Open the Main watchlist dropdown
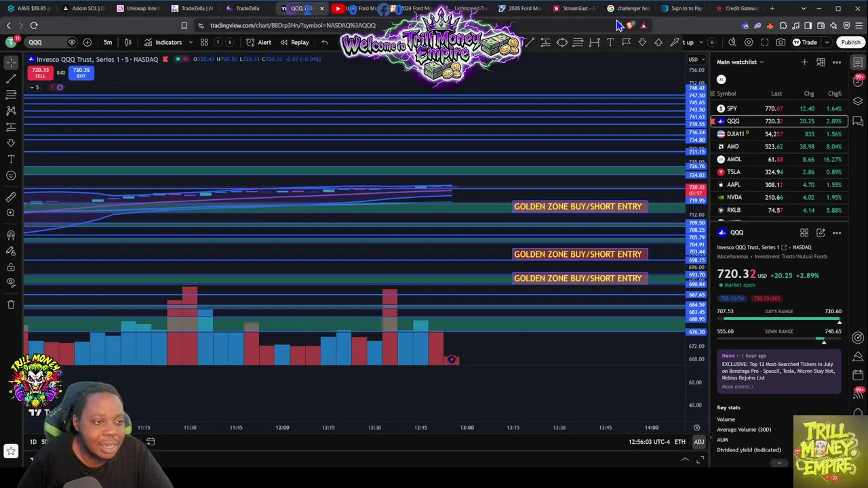Viewport: 868px width, 488px height. (740, 62)
